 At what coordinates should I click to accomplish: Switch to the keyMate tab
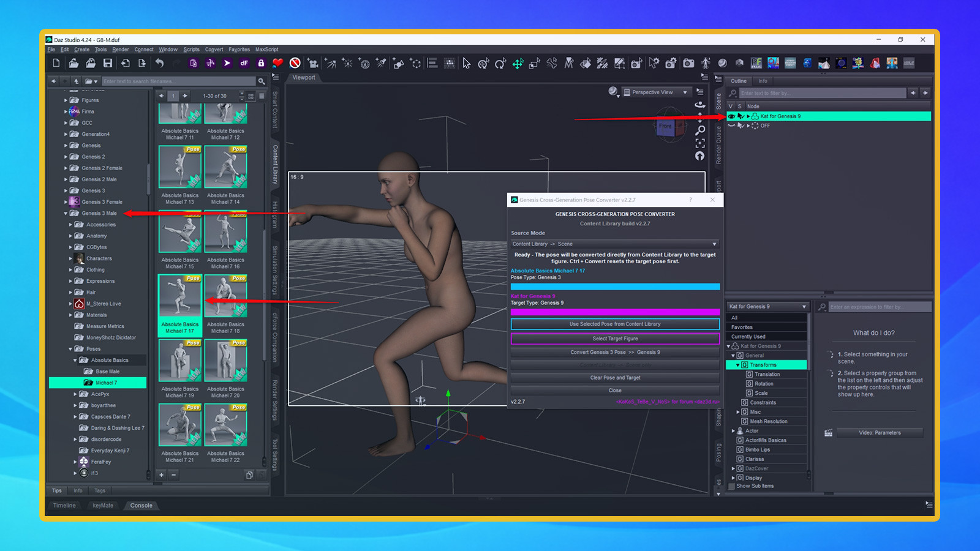pyautogui.click(x=103, y=506)
